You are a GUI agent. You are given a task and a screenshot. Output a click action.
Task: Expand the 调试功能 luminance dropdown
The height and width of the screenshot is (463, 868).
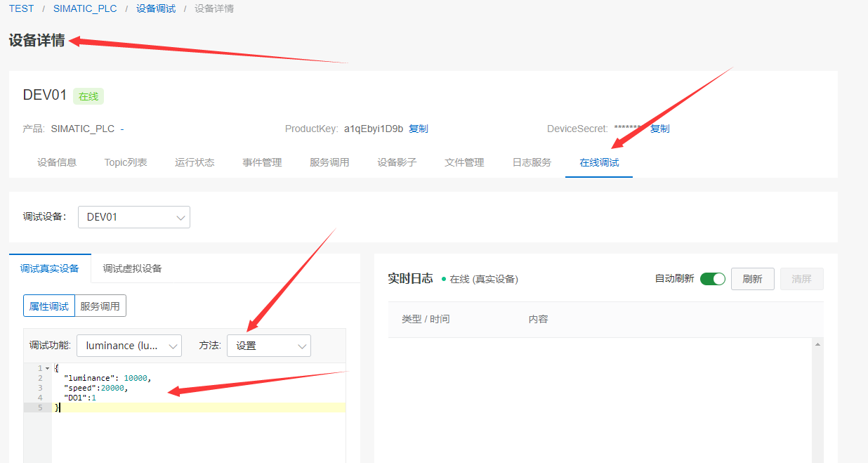[129, 346]
